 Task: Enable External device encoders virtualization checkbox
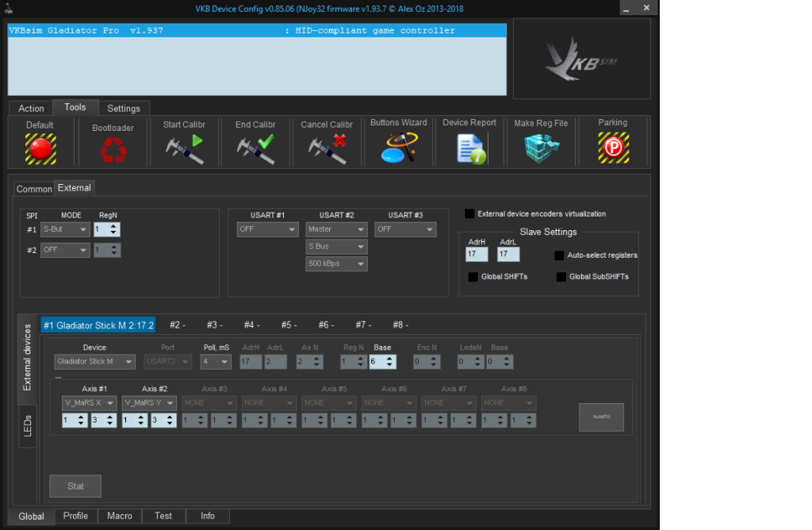pyautogui.click(x=469, y=213)
